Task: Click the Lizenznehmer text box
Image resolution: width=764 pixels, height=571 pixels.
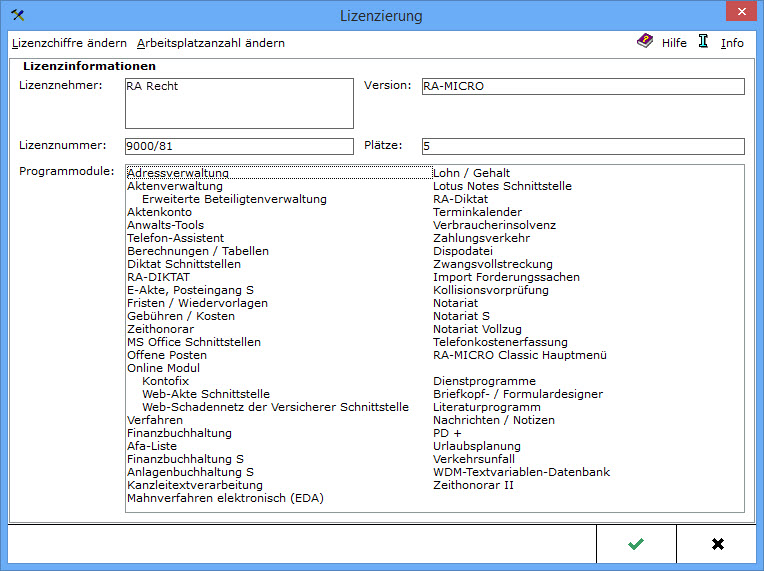Action: 239,103
